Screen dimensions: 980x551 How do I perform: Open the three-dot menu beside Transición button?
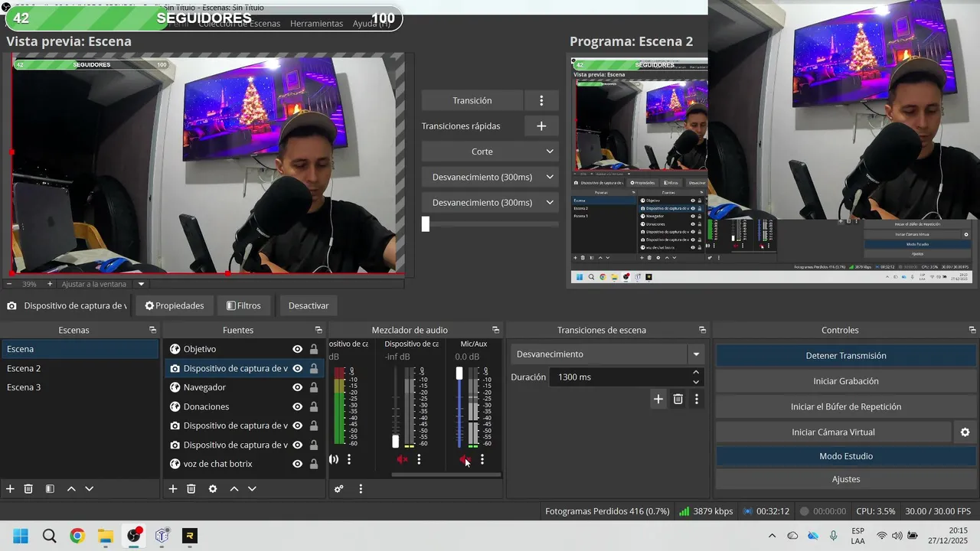[541, 100]
